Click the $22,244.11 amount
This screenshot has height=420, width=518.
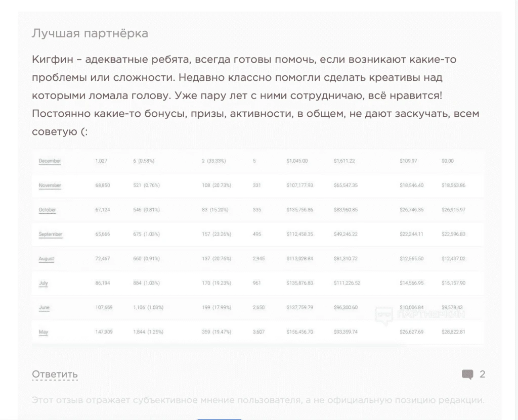(411, 234)
